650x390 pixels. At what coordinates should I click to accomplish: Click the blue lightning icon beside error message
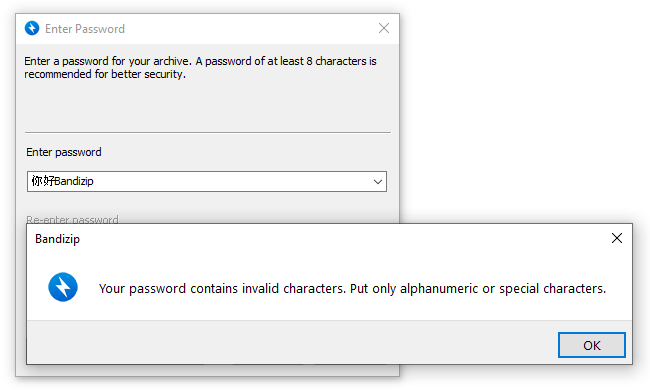pyautogui.click(x=63, y=287)
